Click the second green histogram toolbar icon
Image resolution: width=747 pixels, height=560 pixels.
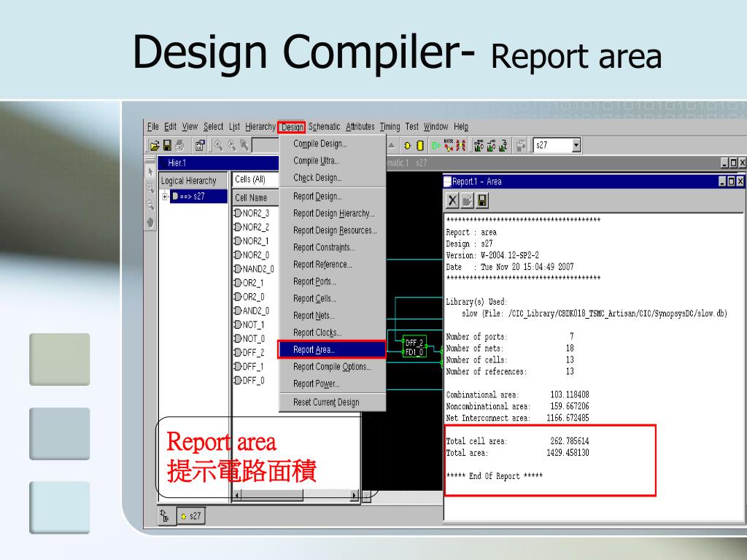(x=491, y=145)
